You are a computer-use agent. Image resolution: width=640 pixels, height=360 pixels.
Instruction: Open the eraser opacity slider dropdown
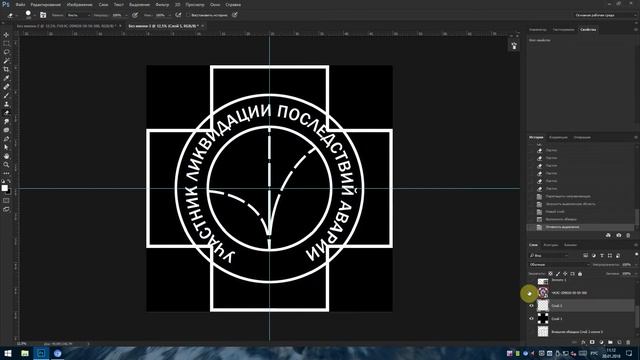(126, 15)
